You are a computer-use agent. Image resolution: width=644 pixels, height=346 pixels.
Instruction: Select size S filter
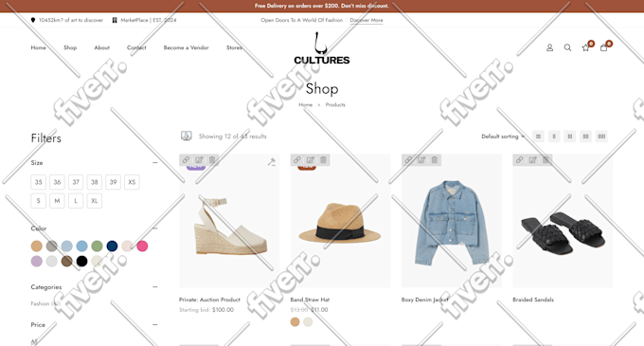[38, 201]
